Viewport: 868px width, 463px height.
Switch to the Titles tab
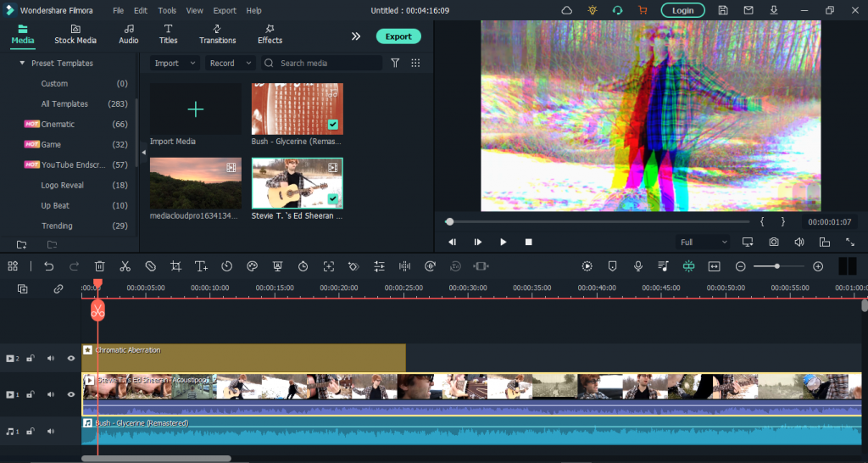[x=169, y=34]
